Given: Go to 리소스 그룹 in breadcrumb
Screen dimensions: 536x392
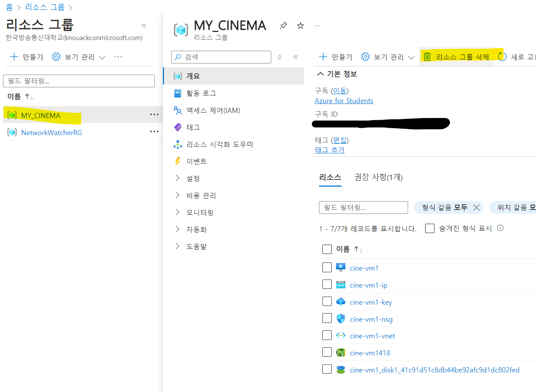Looking at the screenshot, I should coord(45,7).
